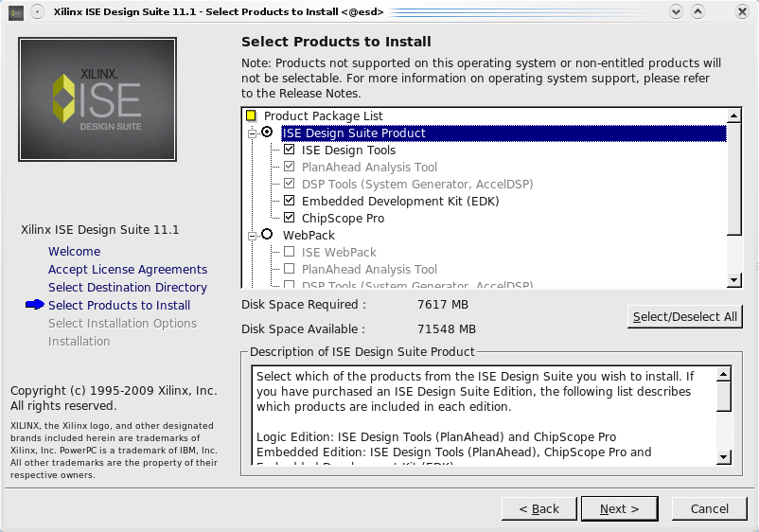
Task: Select the Embedded Development Kit (EDK) label
Action: [x=400, y=202]
